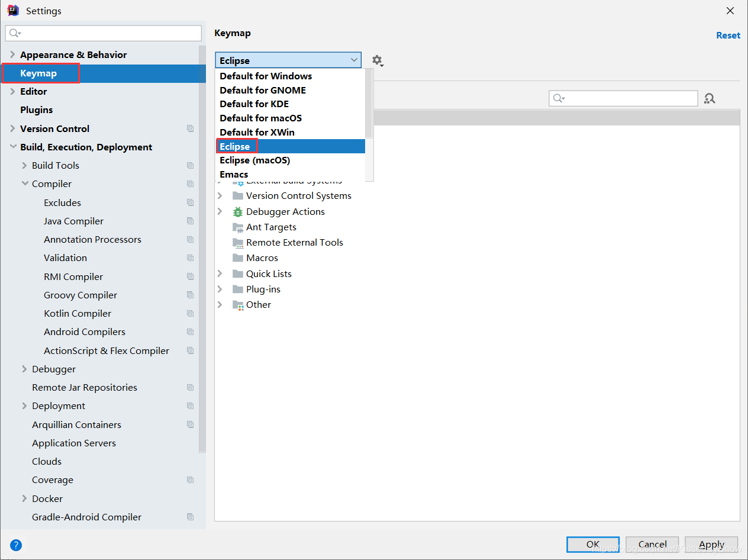This screenshot has width=748, height=560.
Task: Click project-level icon beside Validation
Action: click(x=191, y=258)
